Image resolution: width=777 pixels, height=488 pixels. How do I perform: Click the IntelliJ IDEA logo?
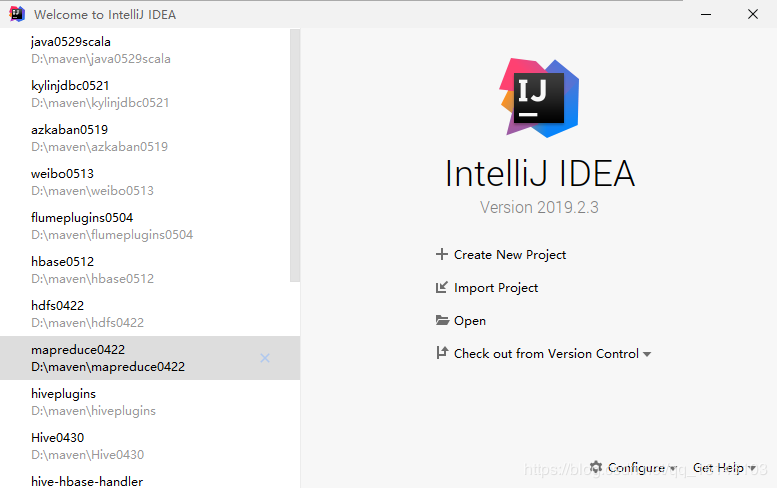tap(540, 97)
